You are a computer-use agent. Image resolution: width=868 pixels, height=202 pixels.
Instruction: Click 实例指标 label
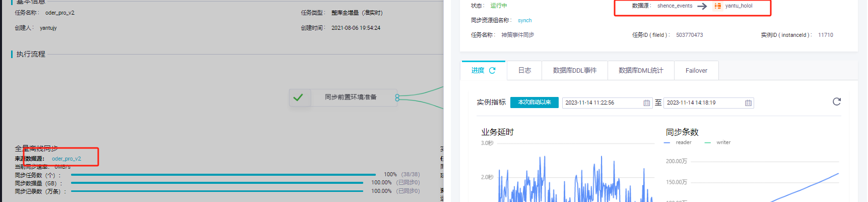click(491, 103)
